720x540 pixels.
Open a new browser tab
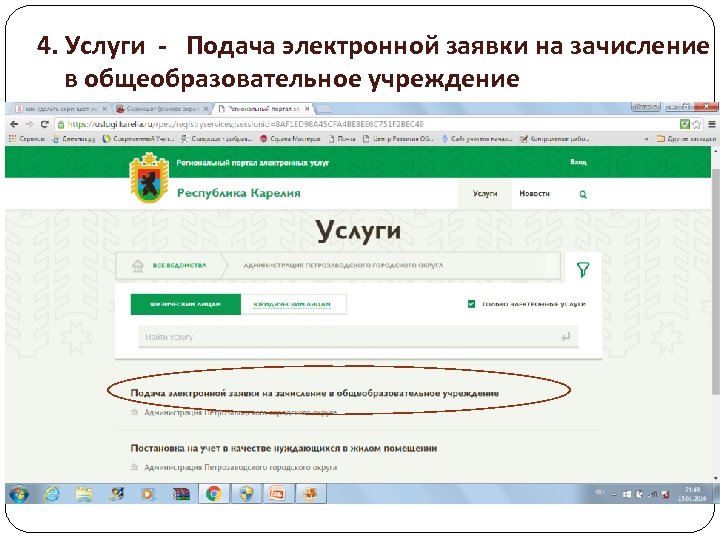click(324, 109)
